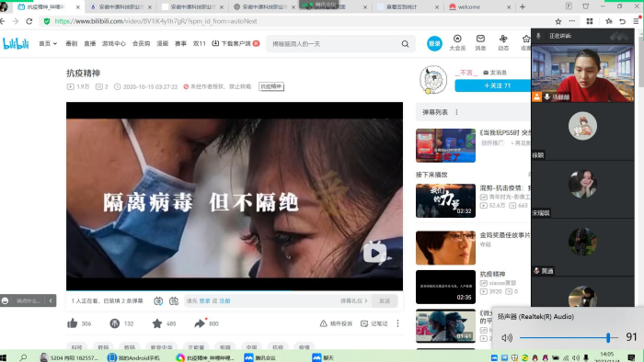Click the 下载客户端 link
This screenshot has width=644, height=362.
pos(236,43)
